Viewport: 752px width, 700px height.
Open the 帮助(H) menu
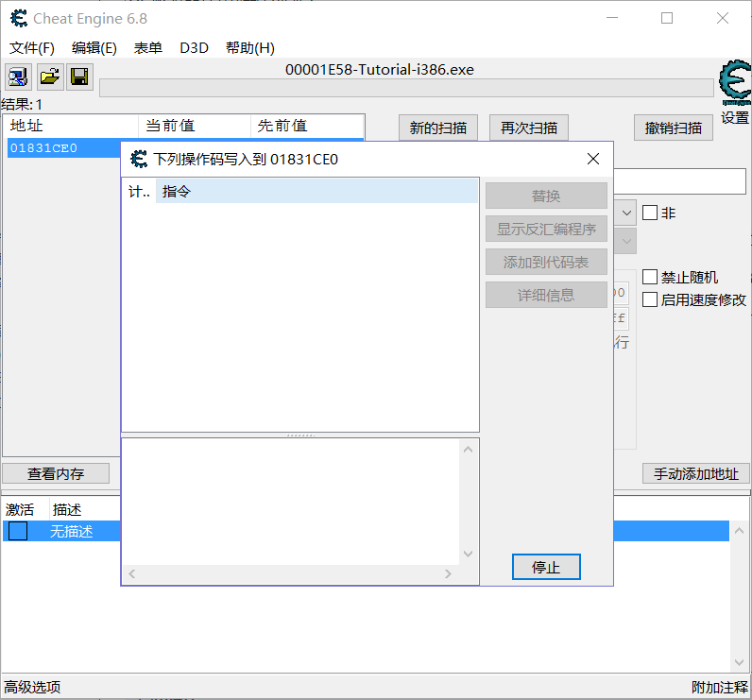coord(249,48)
